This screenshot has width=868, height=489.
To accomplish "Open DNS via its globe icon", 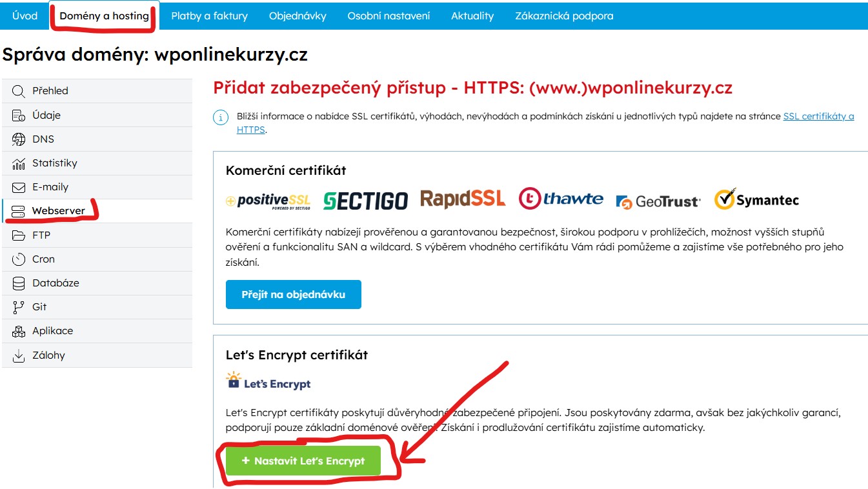I will coord(19,139).
